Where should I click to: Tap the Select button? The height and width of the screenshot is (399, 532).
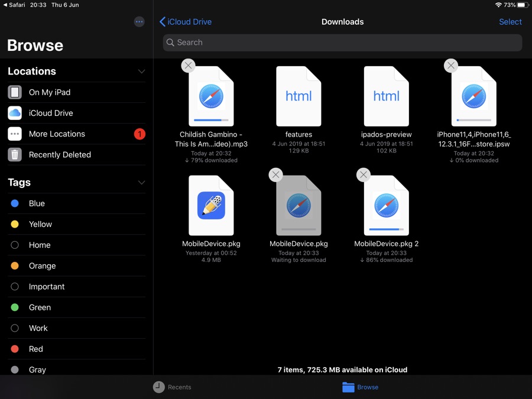[x=510, y=22]
